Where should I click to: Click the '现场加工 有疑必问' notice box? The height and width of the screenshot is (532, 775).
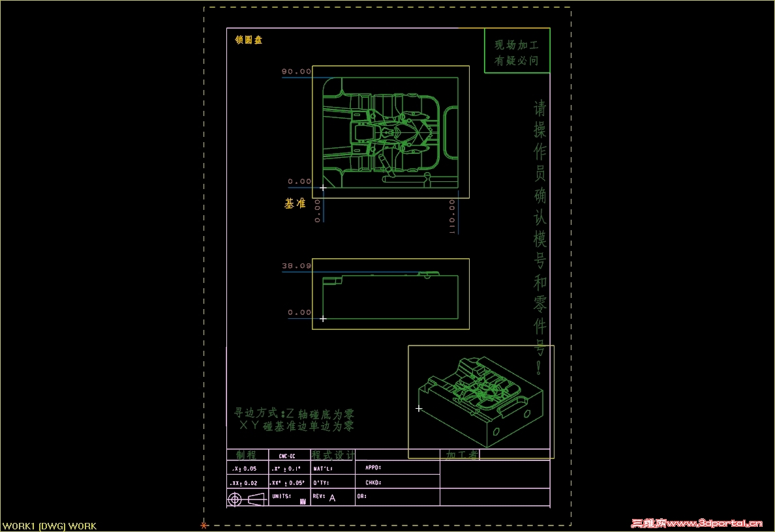(517, 51)
